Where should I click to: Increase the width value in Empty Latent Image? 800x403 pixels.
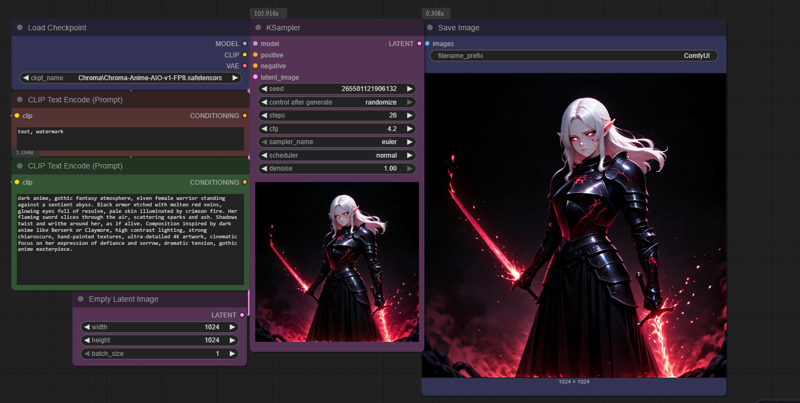[233, 327]
